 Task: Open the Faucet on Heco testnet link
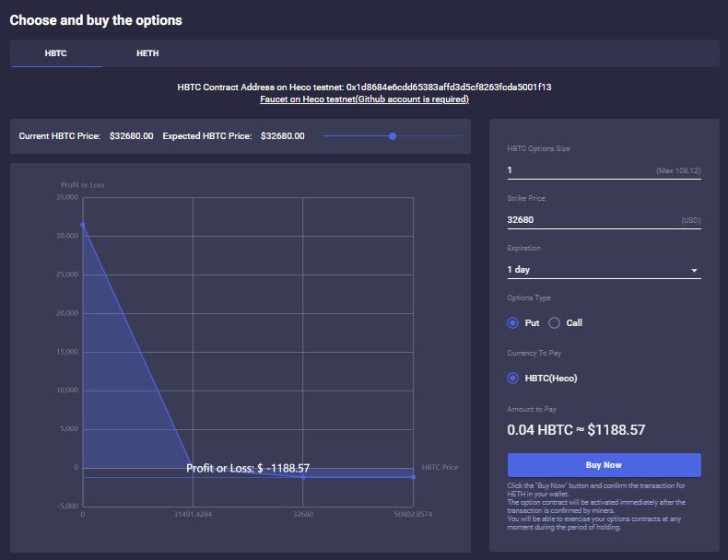pyautogui.click(x=364, y=99)
